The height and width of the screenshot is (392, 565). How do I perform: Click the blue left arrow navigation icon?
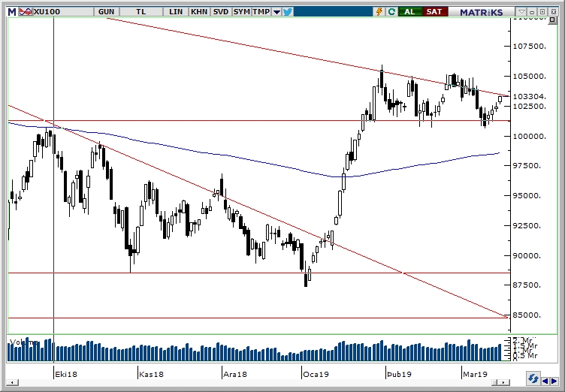pos(545,381)
